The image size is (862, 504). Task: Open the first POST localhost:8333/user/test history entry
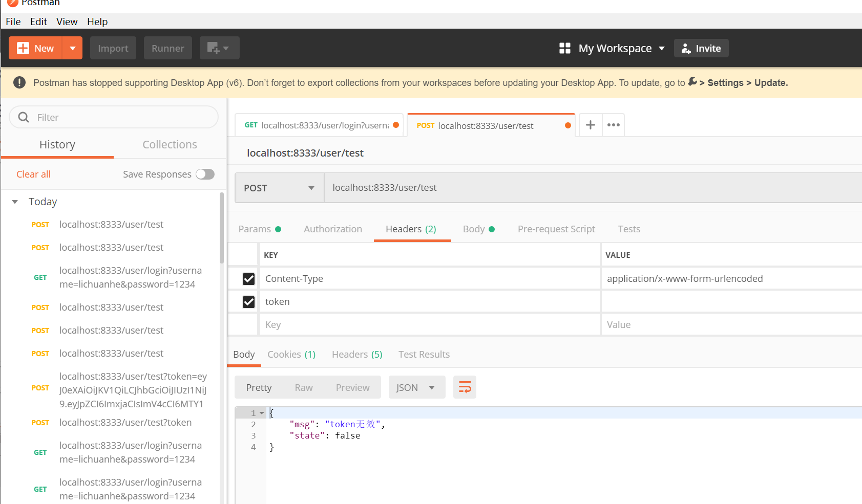click(111, 224)
